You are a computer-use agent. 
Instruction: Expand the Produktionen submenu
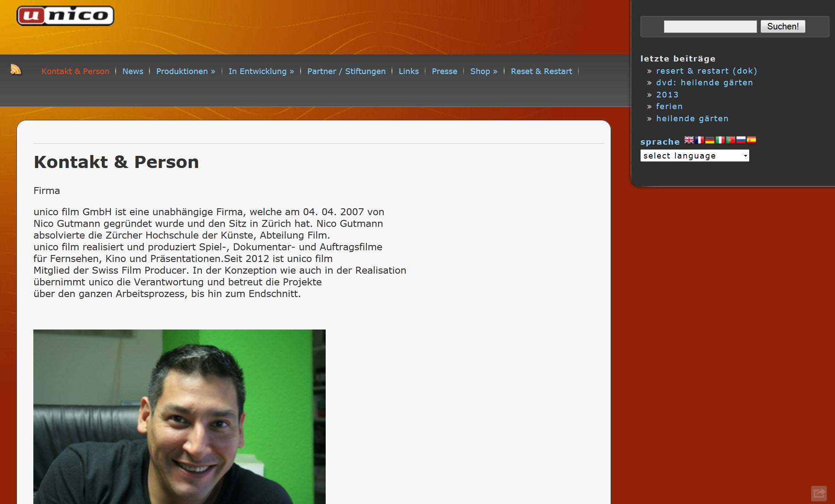pyautogui.click(x=185, y=71)
